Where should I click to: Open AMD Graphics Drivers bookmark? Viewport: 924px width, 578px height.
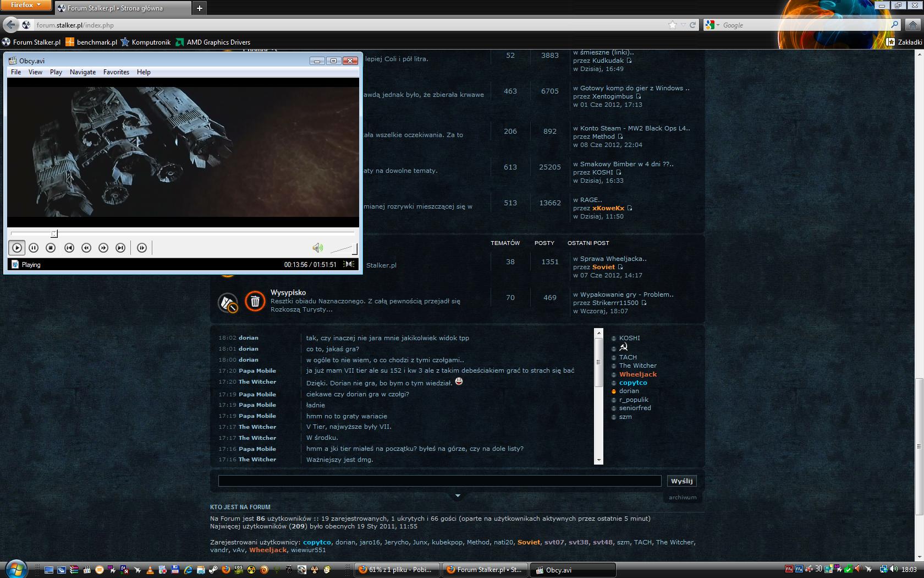point(213,42)
